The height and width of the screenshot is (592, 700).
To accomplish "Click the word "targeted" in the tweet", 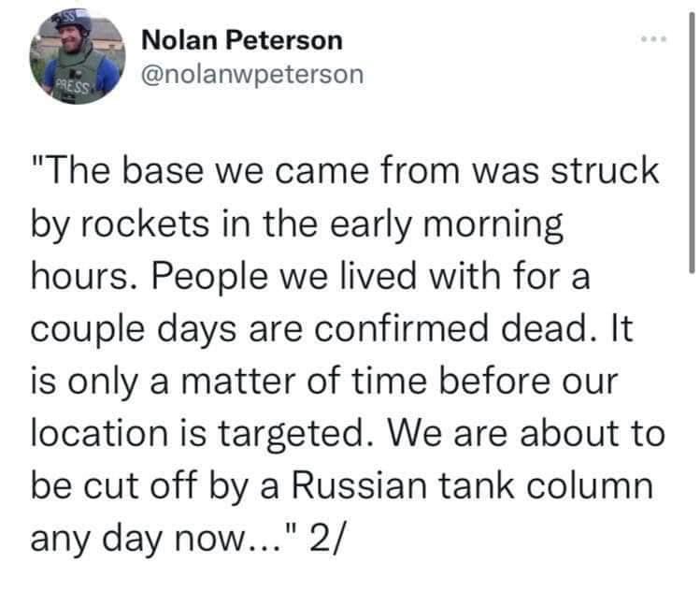I will 291,434.
